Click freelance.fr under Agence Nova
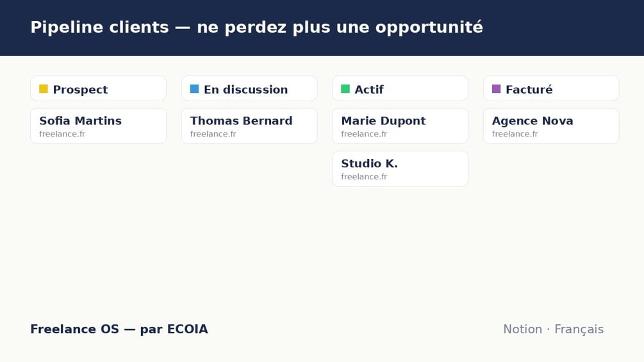644x362 pixels. click(x=515, y=134)
